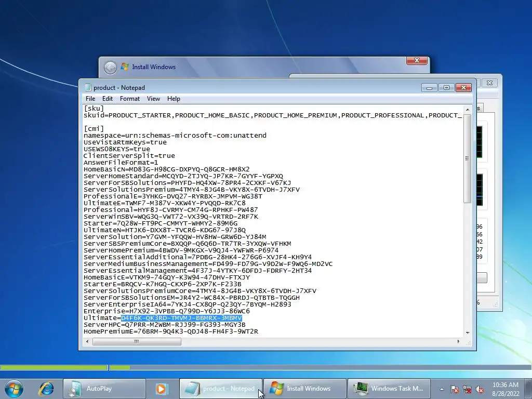
Task: Click Notepad document icon in title bar
Action: tap(88, 87)
